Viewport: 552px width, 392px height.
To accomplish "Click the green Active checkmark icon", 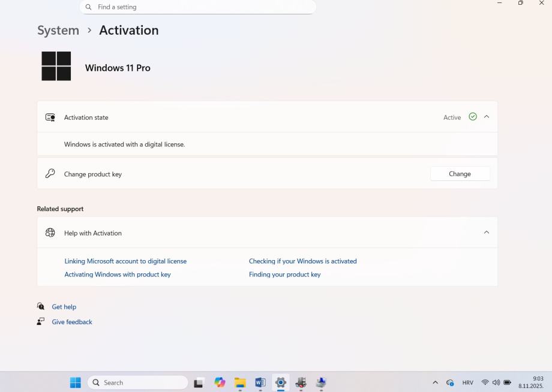I will (x=473, y=117).
